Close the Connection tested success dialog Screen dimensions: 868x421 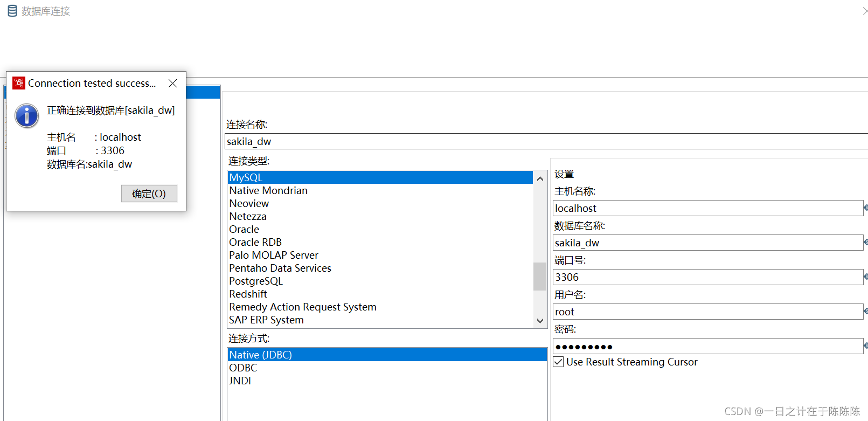point(172,83)
